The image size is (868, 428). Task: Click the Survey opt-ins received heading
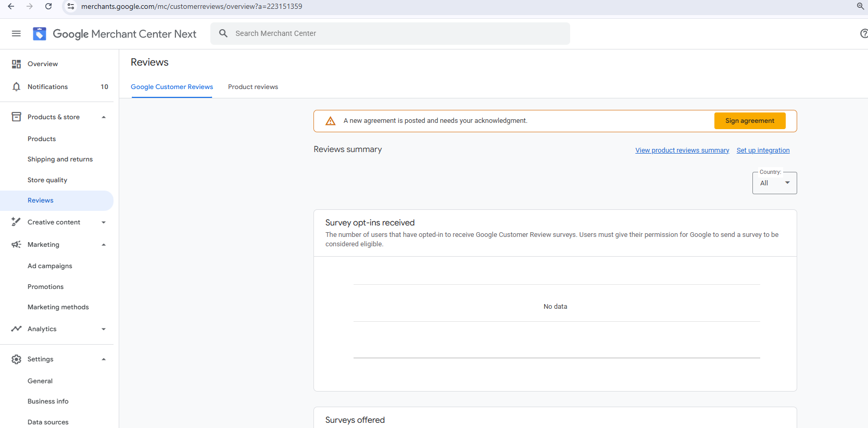click(370, 223)
